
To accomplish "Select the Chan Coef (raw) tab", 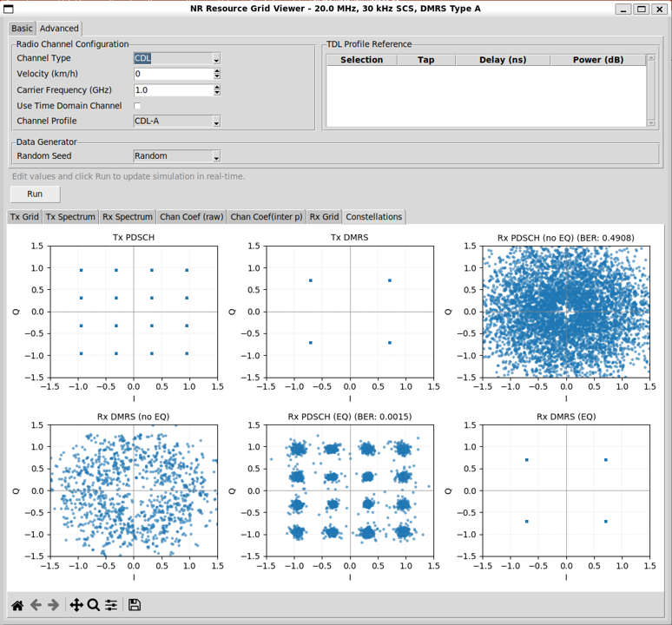I will click(191, 217).
